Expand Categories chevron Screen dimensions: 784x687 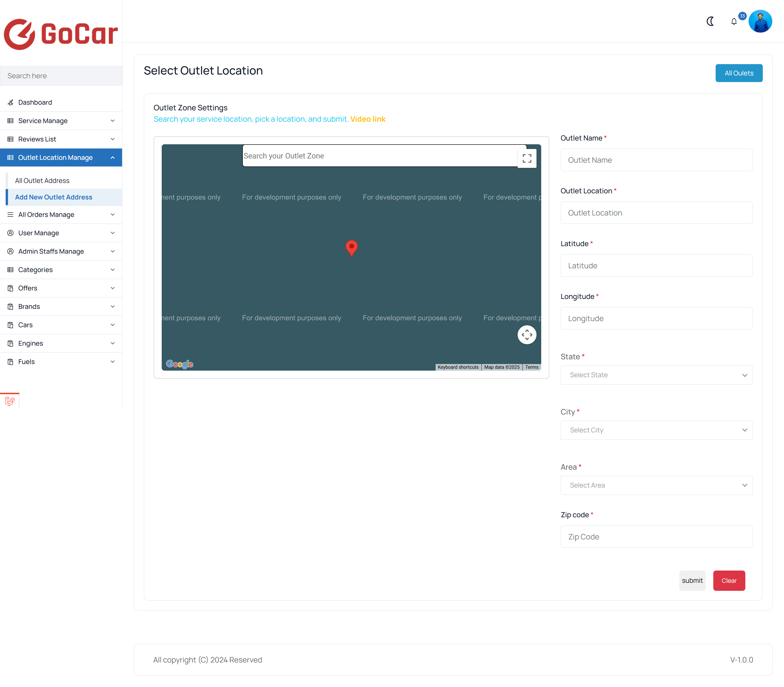(x=113, y=270)
